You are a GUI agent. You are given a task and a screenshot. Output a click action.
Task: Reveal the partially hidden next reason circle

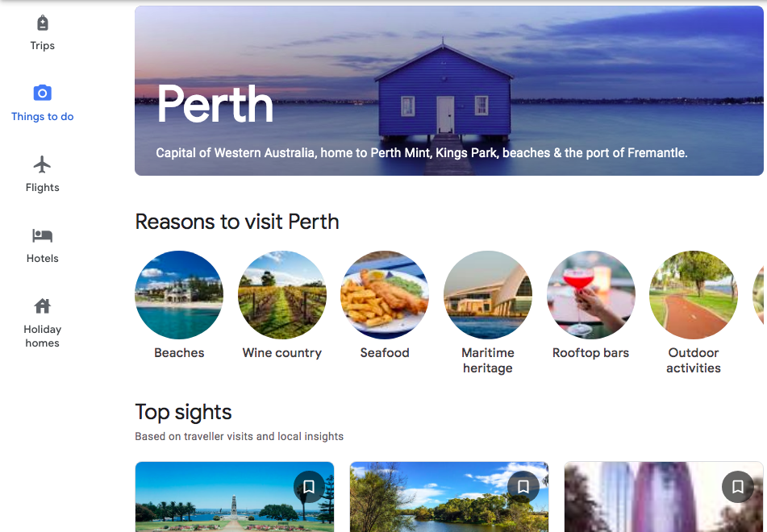click(760, 295)
